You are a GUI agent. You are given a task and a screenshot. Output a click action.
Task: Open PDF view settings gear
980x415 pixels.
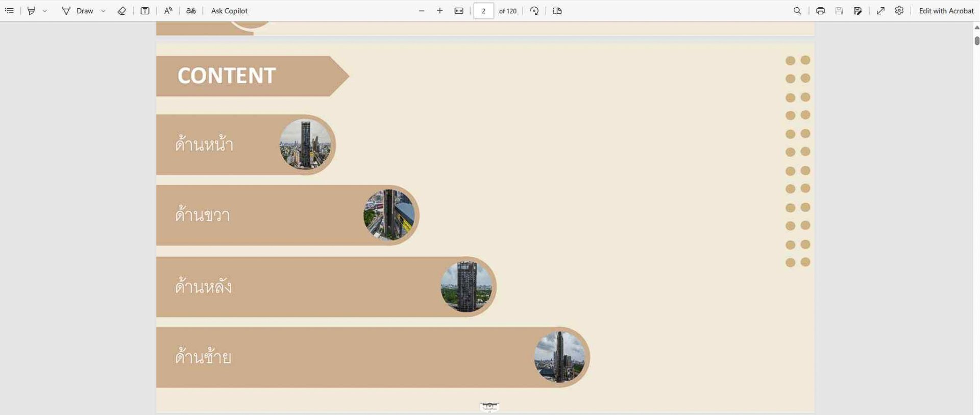click(x=899, y=11)
